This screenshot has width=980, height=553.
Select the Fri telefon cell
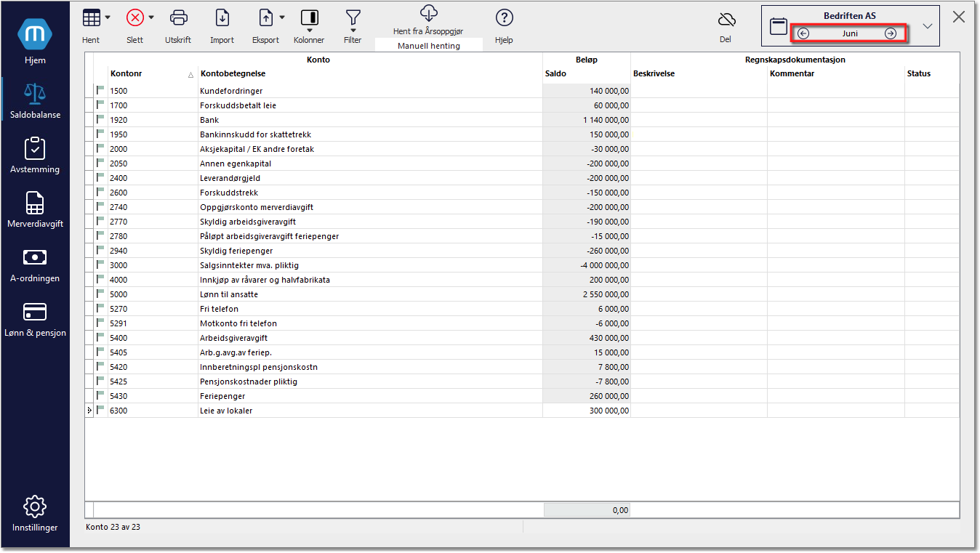click(x=370, y=309)
